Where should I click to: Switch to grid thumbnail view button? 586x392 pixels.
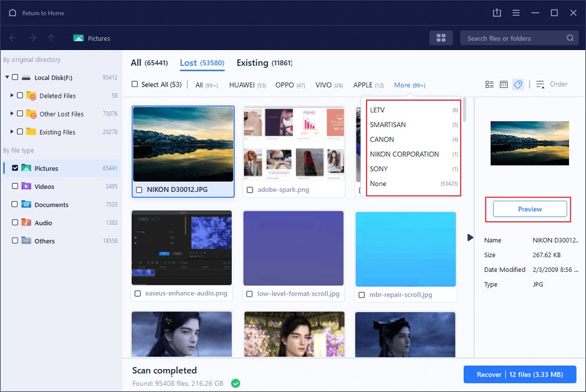click(x=441, y=38)
